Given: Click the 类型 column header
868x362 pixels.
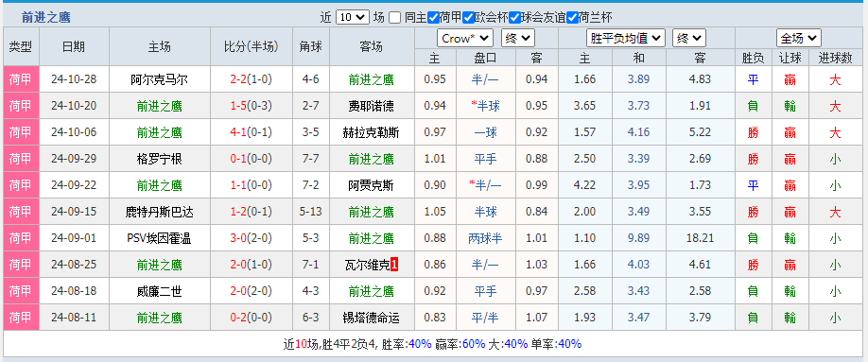Looking at the screenshot, I should [21, 46].
